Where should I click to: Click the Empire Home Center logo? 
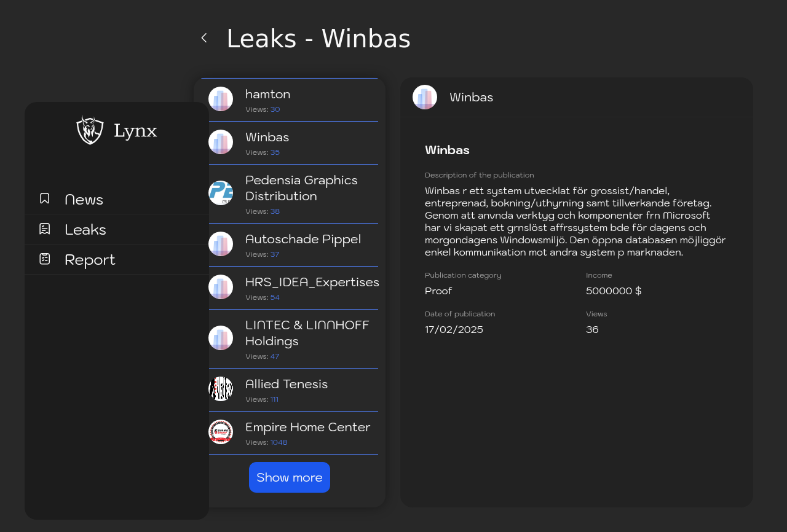221,432
